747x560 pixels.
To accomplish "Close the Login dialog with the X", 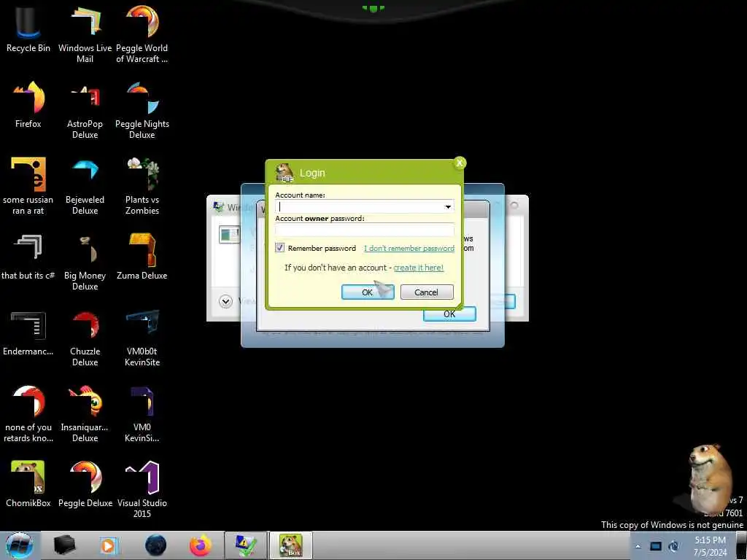I will 460,163.
